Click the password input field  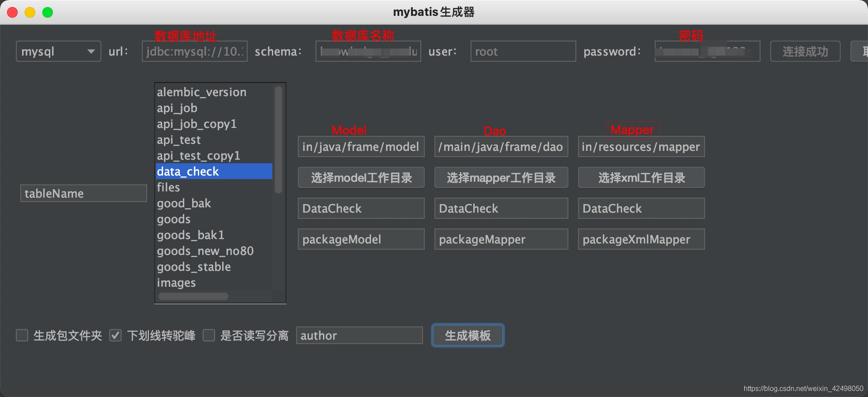(707, 51)
